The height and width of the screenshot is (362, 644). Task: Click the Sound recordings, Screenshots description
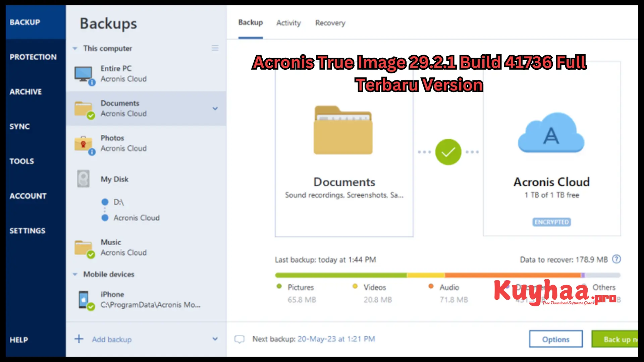point(344,195)
